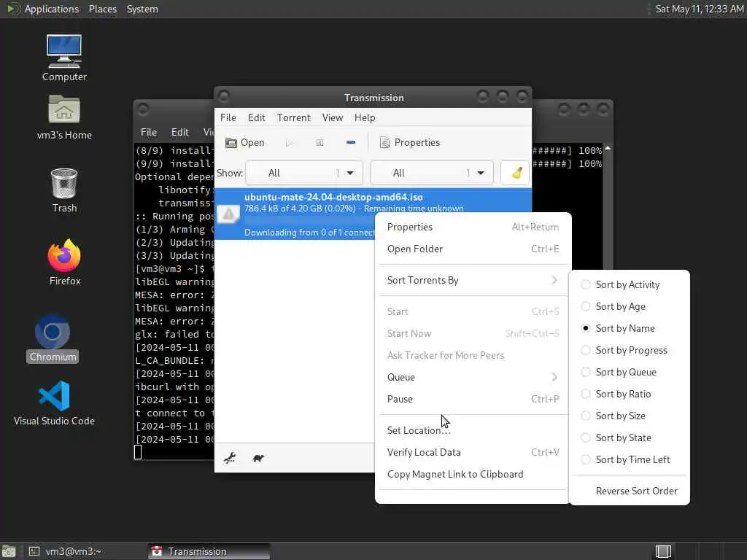The width and height of the screenshot is (747, 560).
Task: Open vm3's Home folder icon
Action: pos(64,117)
